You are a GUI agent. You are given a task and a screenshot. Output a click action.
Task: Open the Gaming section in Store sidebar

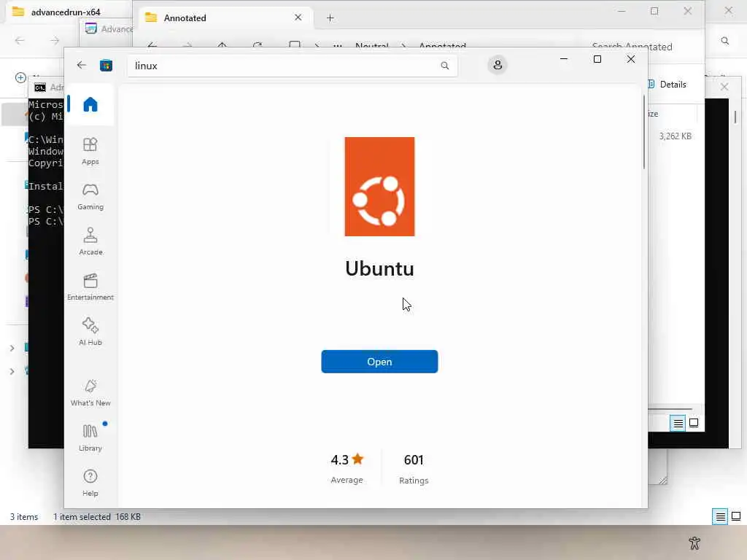pyautogui.click(x=90, y=196)
